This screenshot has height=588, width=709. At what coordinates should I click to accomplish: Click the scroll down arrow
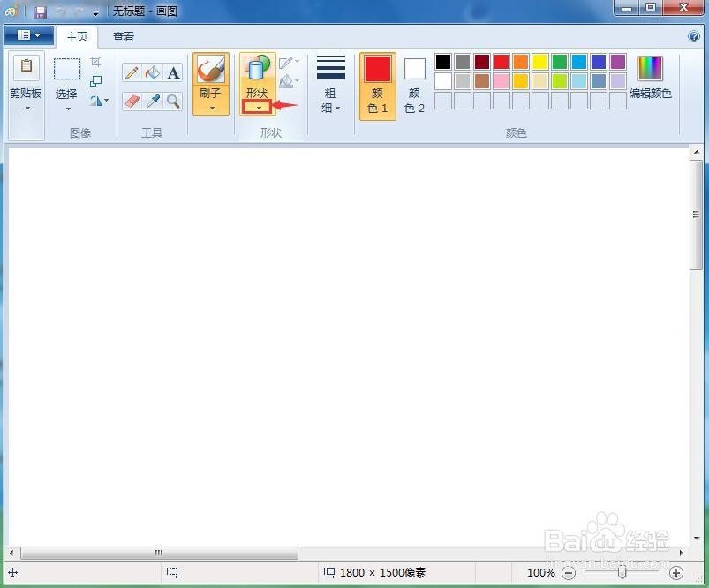[697, 539]
